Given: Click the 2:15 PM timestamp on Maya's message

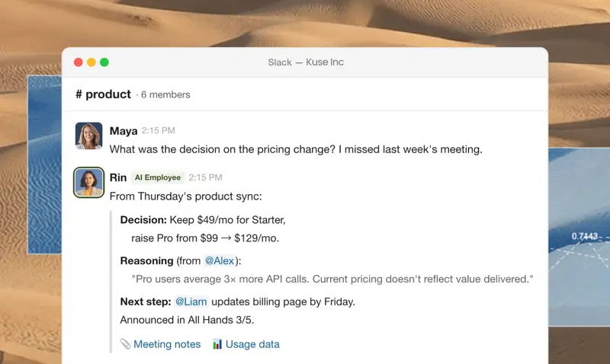Looking at the screenshot, I should tap(159, 131).
